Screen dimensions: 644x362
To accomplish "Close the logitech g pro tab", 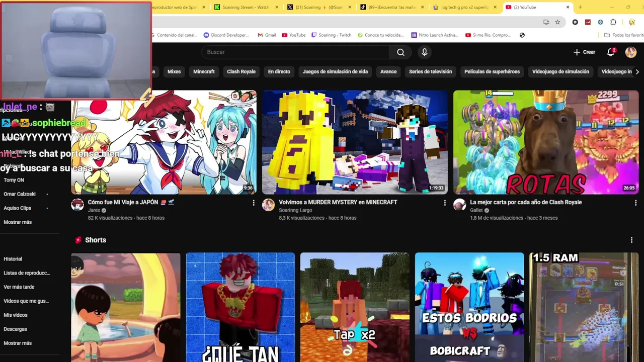I will click(495, 7).
